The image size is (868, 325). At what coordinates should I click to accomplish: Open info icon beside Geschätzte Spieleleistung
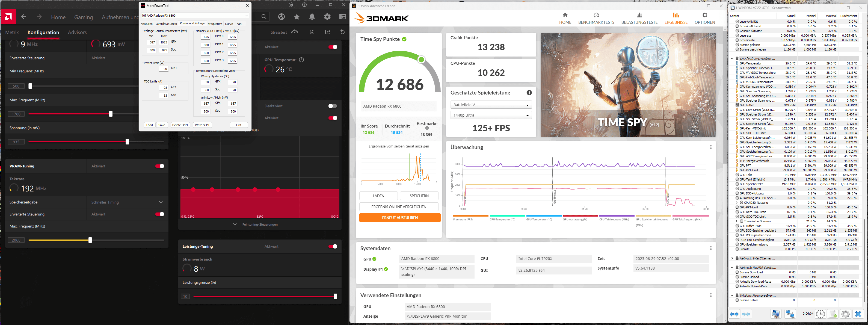point(529,93)
